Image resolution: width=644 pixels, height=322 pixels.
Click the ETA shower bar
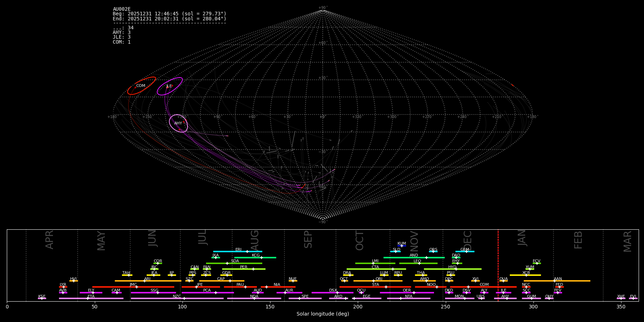tap(91, 298)
